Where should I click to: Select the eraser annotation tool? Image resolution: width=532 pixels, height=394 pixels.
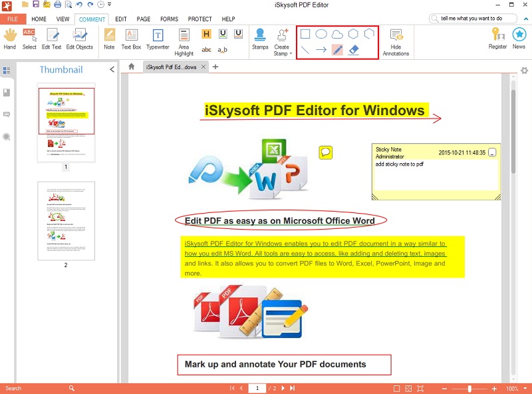pyautogui.click(x=354, y=49)
